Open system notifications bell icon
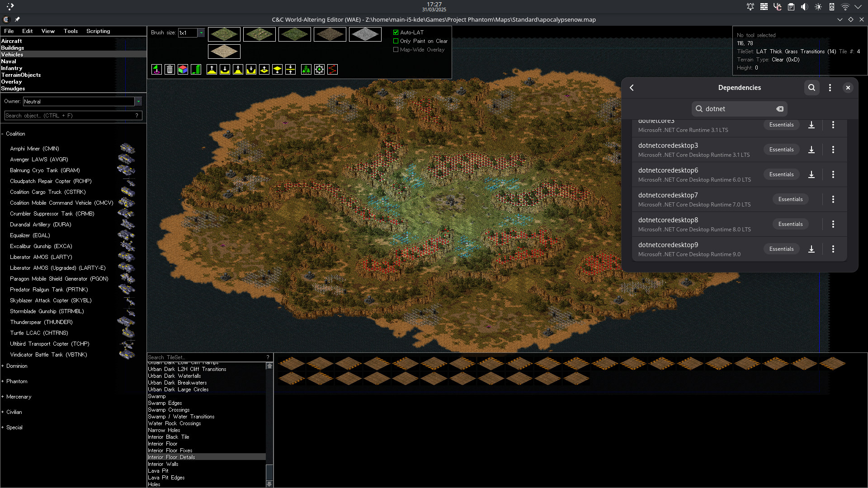 (750, 7)
